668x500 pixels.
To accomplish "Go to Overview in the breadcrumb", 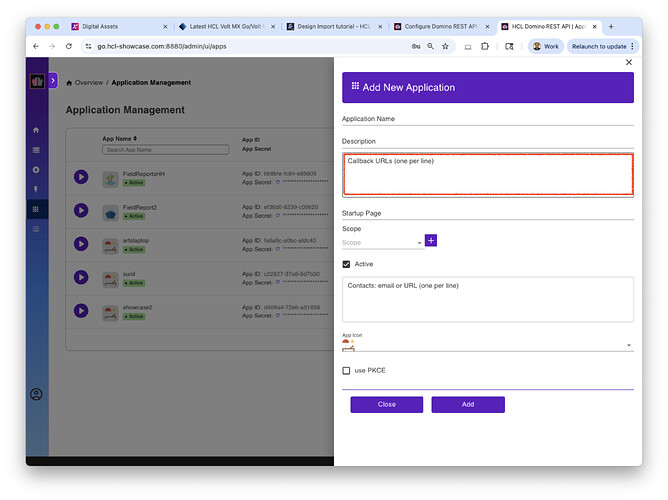I will point(89,83).
